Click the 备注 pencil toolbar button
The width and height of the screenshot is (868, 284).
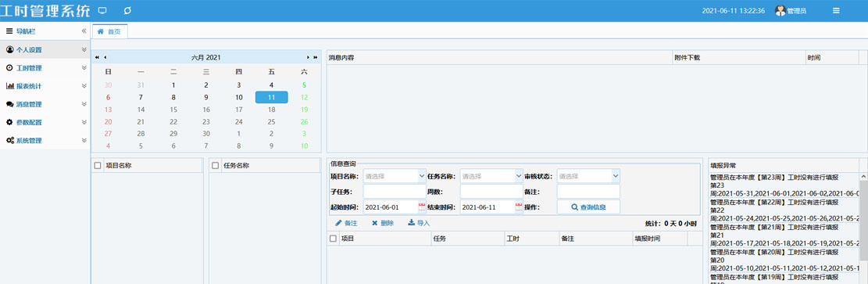(346, 223)
